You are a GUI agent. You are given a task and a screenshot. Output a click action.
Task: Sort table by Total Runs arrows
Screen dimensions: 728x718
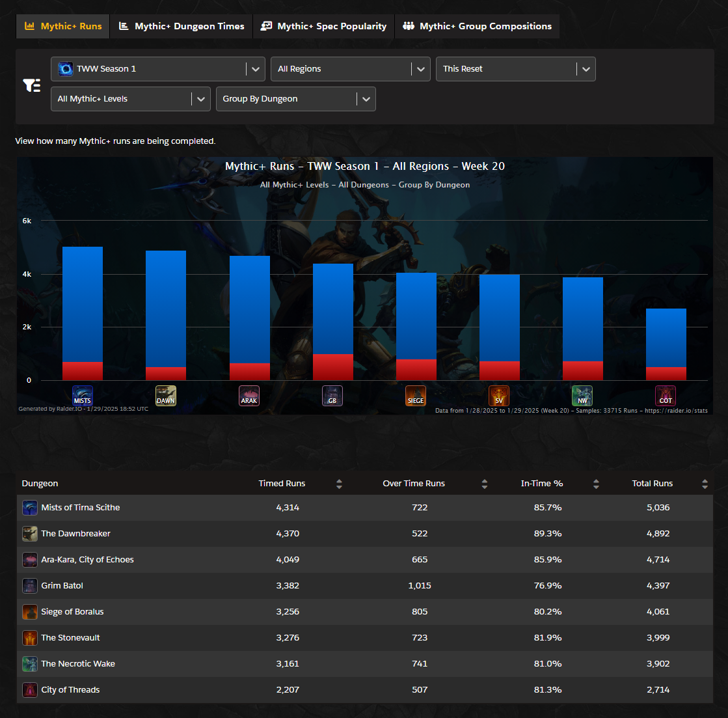705,484
